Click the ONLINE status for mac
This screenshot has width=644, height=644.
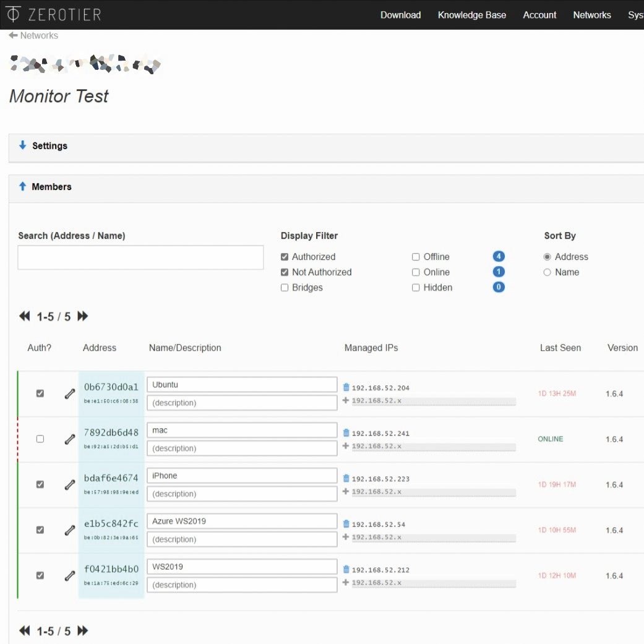pos(551,439)
